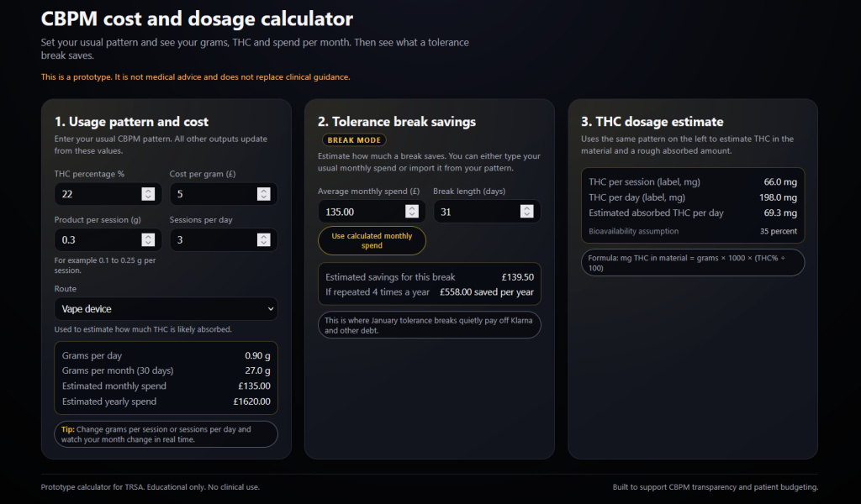Click the Product per session input field
The image size is (861, 504).
pyautogui.click(x=108, y=239)
